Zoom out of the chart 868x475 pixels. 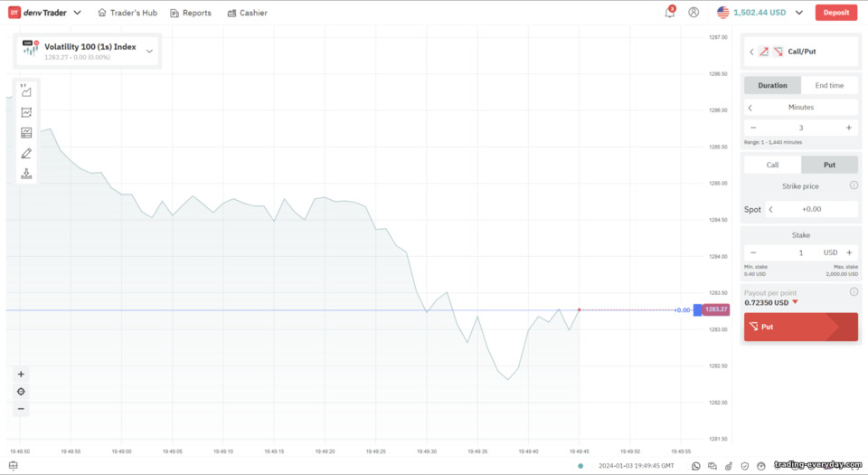[21, 409]
